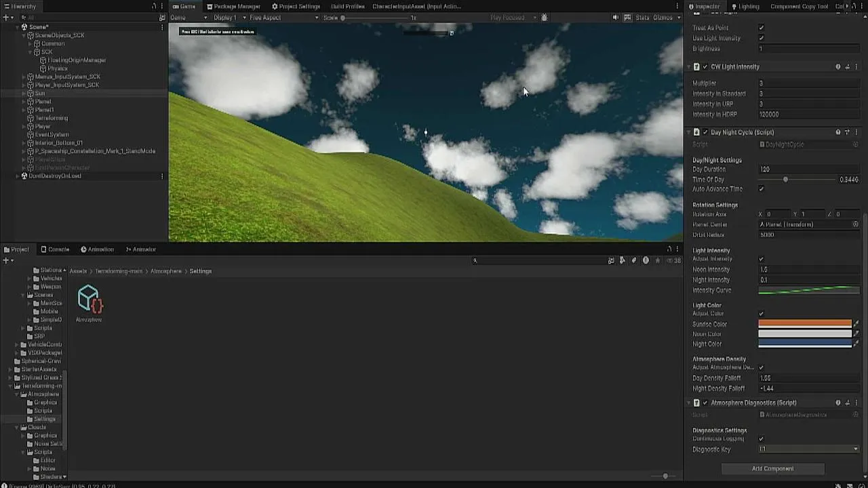Image resolution: width=868 pixels, height=488 pixels.
Task: Open object picker for Planet Center field
Action: pos(856,224)
